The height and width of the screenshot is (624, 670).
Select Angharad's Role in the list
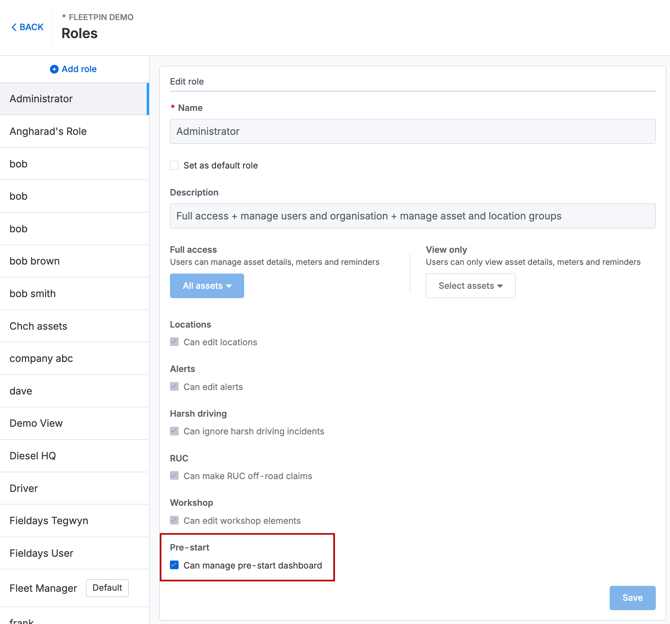(x=74, y=132)
